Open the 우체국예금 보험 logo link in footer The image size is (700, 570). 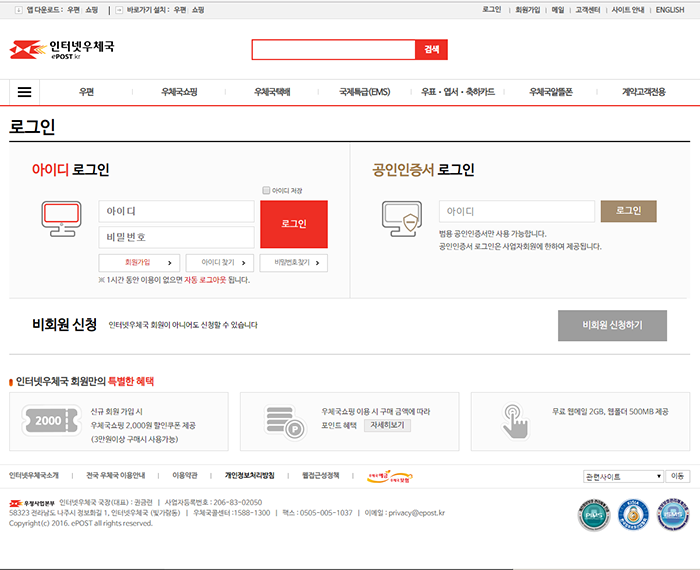tap(390, 477)
